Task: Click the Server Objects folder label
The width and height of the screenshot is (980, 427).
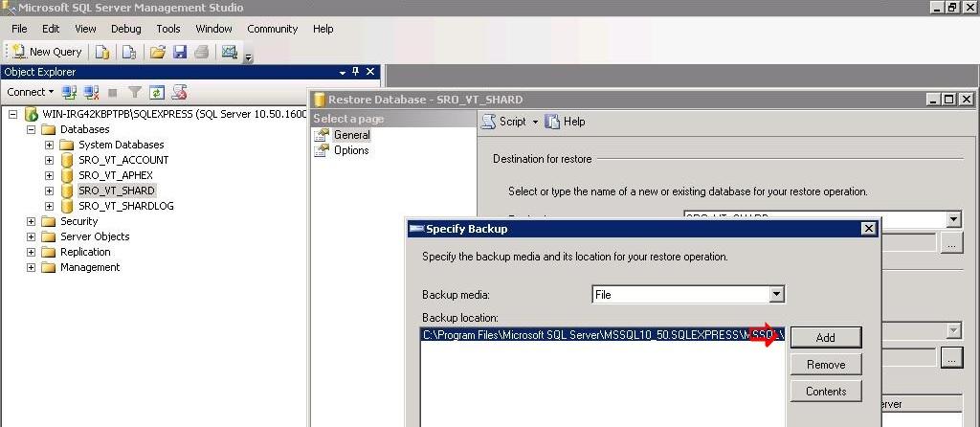Action: pos(95,236)
